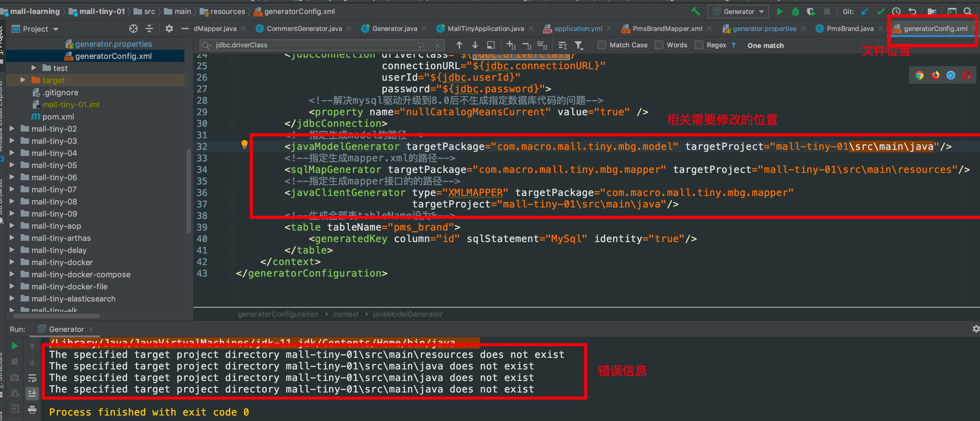Click scroll to end icon in Run console
The width and height of the screenshot is (980, 421).
(32, 393)
